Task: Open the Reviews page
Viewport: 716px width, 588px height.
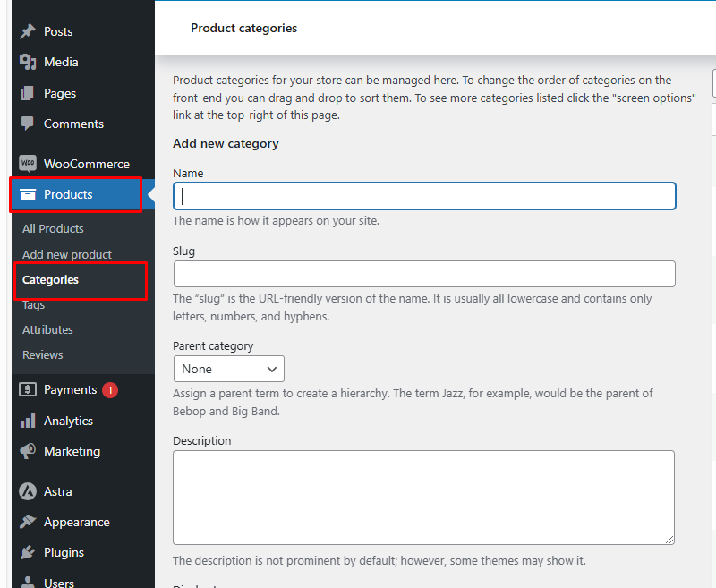Action: pyautogui.click(x=42, y=354)
